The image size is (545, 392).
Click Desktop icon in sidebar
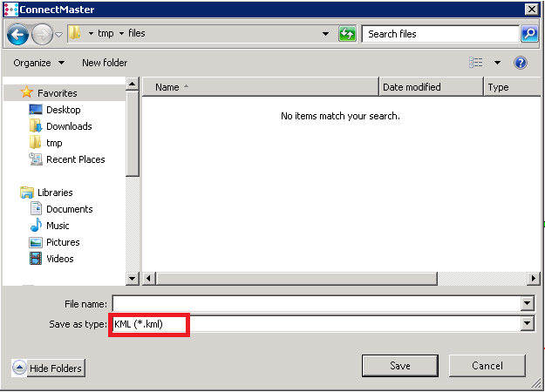36,110
